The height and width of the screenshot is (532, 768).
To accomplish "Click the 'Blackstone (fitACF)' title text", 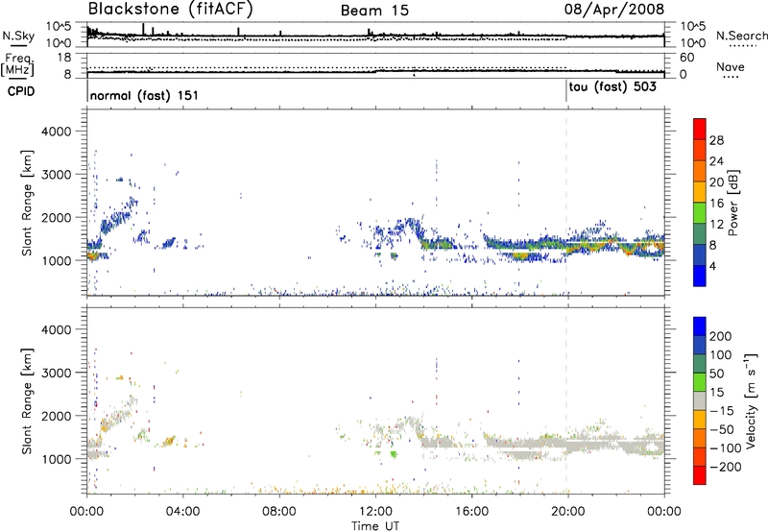I will [171, 9].
